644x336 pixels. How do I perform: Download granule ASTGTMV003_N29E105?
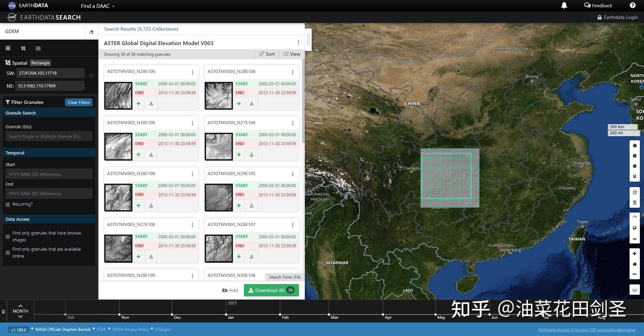[x=251, y=206]
